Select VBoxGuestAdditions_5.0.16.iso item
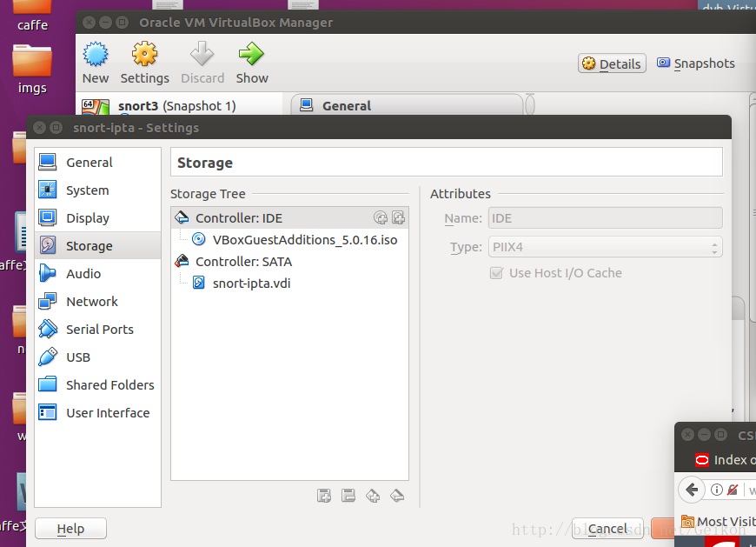Screen dimensions: 756x547 click(289, 240)
